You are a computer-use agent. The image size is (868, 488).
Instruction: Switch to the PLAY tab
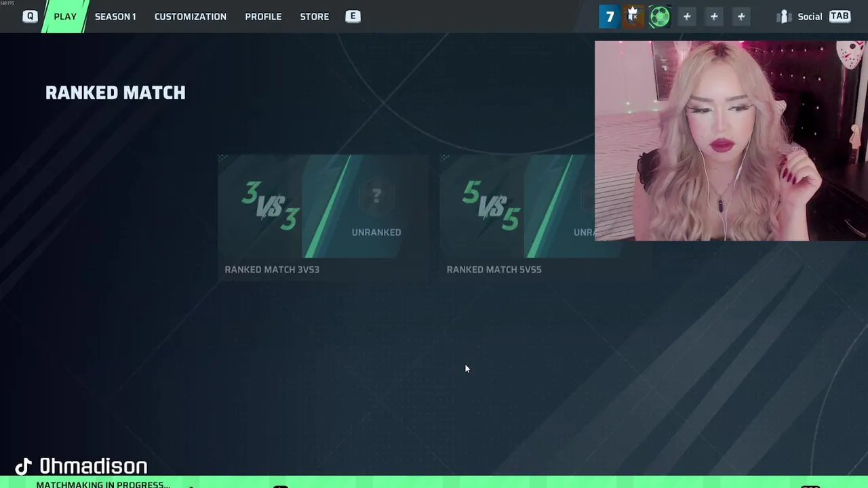(x=65, y=16)
